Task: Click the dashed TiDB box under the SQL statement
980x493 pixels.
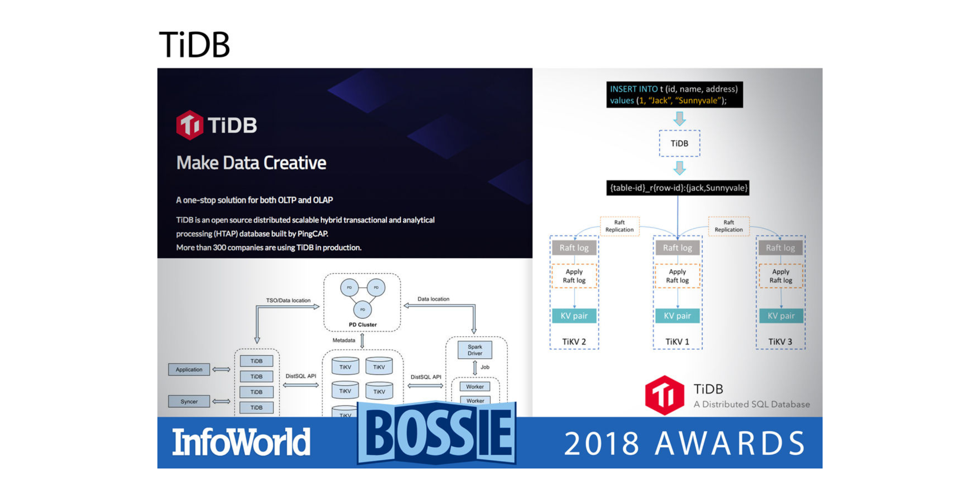Action: (679, 143)
